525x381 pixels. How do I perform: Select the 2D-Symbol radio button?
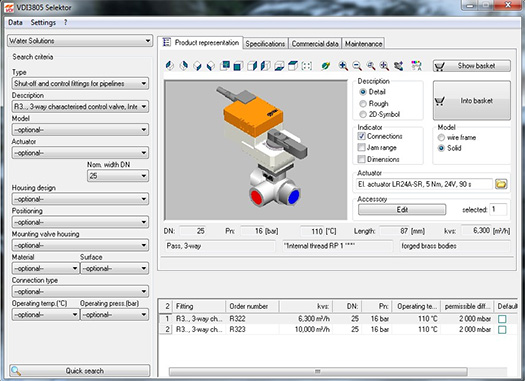tap(363, 114)
